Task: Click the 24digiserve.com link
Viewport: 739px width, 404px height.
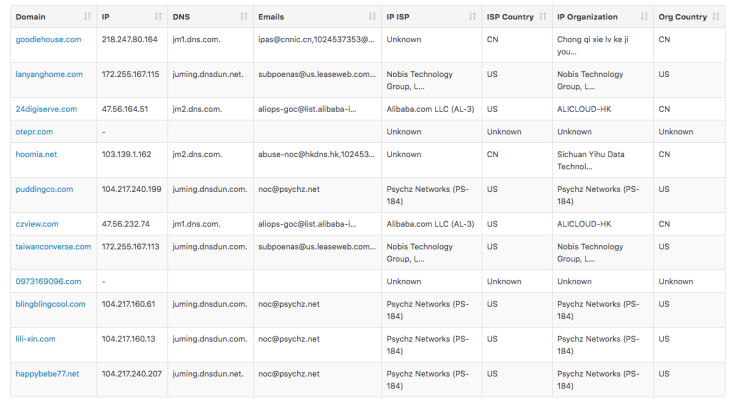Action: click(x=45, y=109)
